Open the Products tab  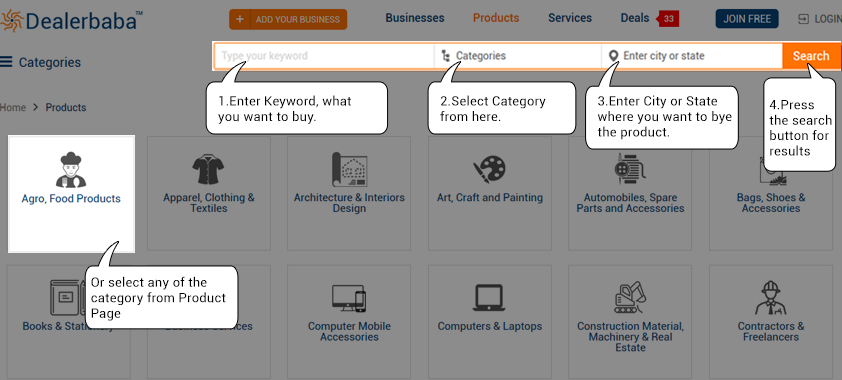click(496, 18)
